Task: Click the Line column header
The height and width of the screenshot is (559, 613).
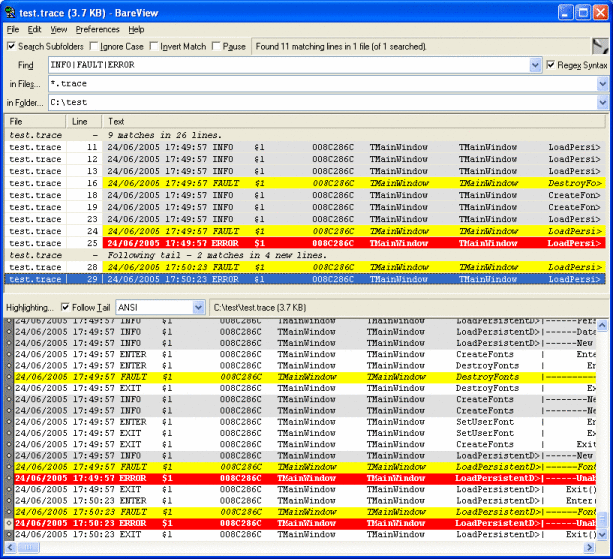Action: [82, 121]
